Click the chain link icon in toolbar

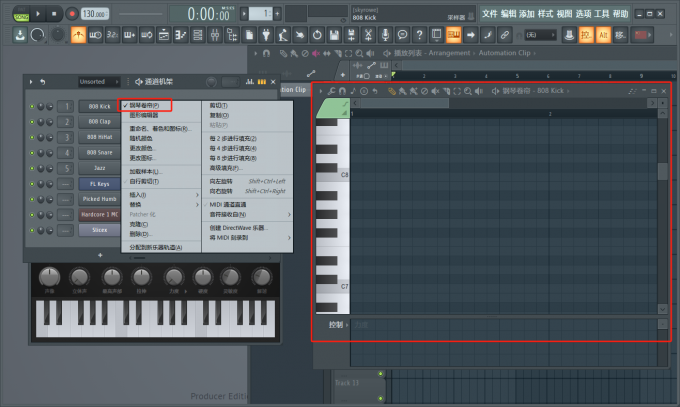pos(504,35)
